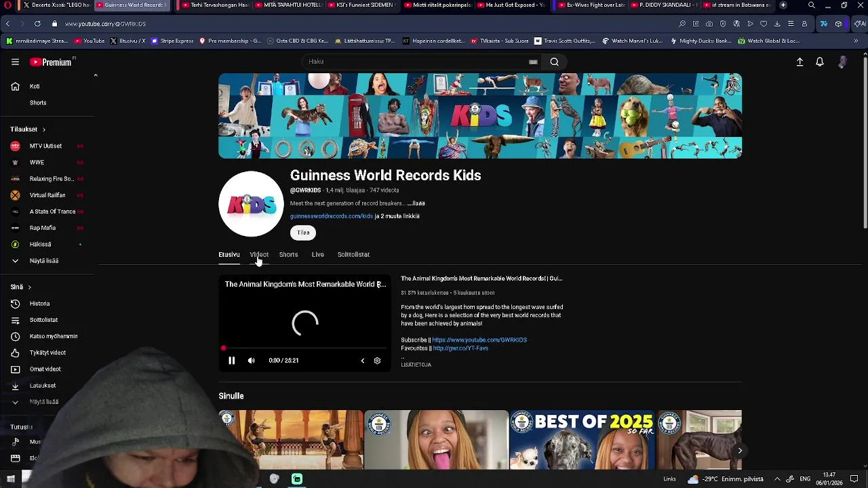Click the video progress bar scrubber

223,348
